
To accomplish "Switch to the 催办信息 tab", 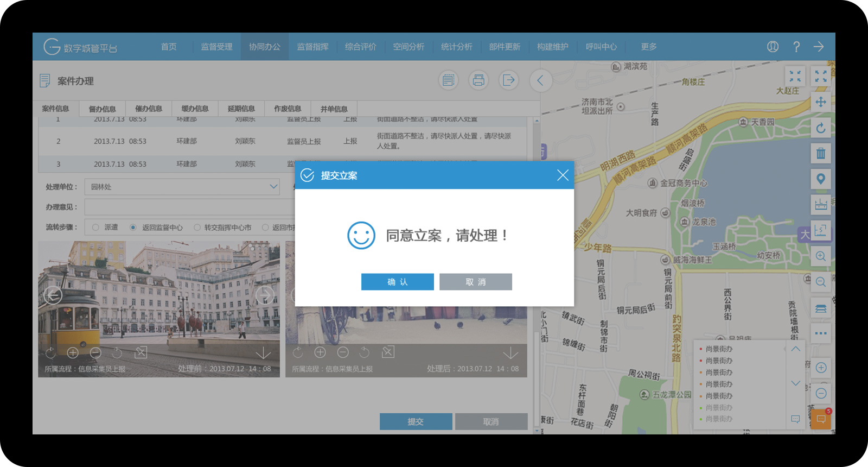I will 149,109.
